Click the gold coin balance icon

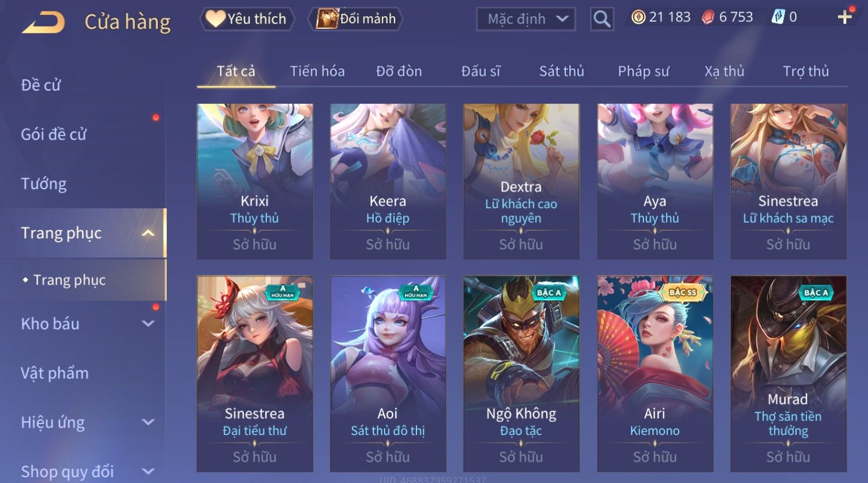638,17
